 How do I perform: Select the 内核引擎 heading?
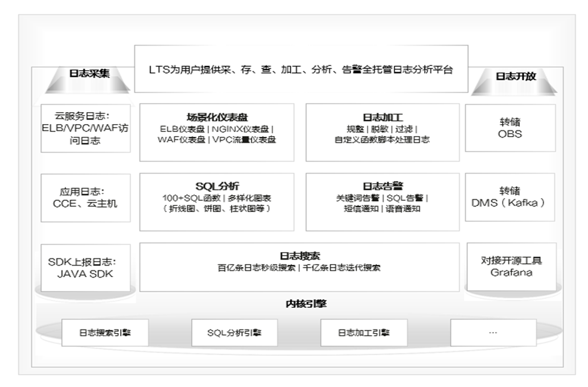click(x=306, y=304)
